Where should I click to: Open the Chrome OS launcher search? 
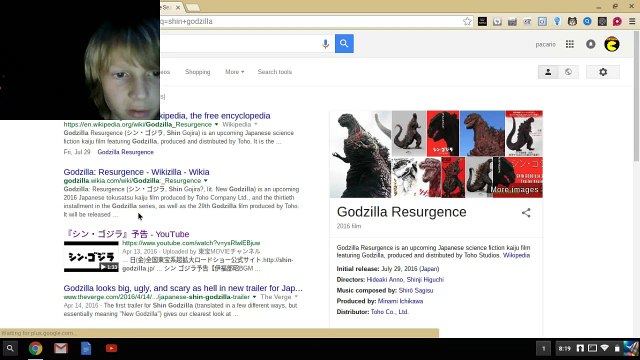(x=10, y=349)
